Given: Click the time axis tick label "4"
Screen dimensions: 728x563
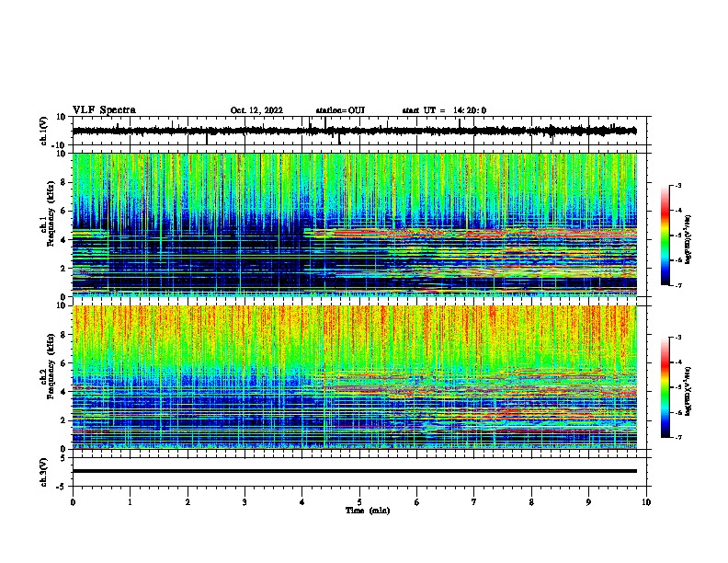Looking at the screenshot, I should tap(302, 502).
